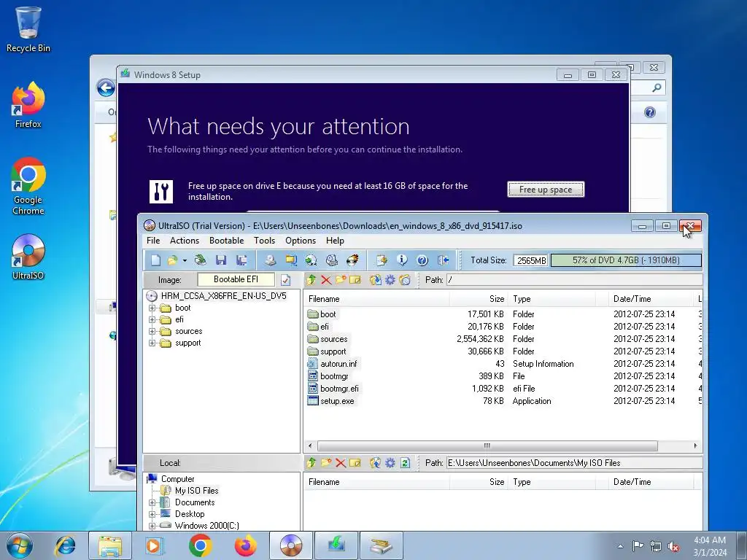Click the red X delete in Local pane toolbar
This screenshot has width=747, height=560.
(x=340, y=463)
